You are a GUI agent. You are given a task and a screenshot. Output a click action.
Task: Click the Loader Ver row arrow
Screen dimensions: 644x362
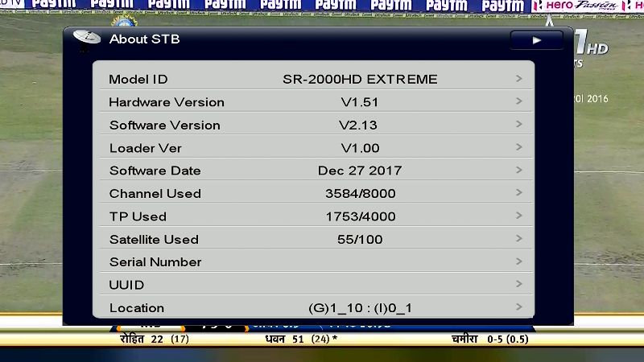click(519, 148)
